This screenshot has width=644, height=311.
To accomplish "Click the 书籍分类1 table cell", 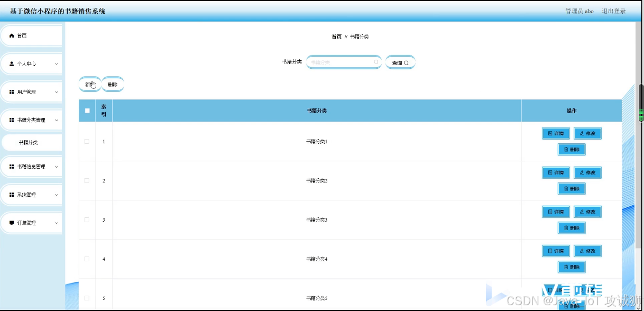I will [317, 142].
